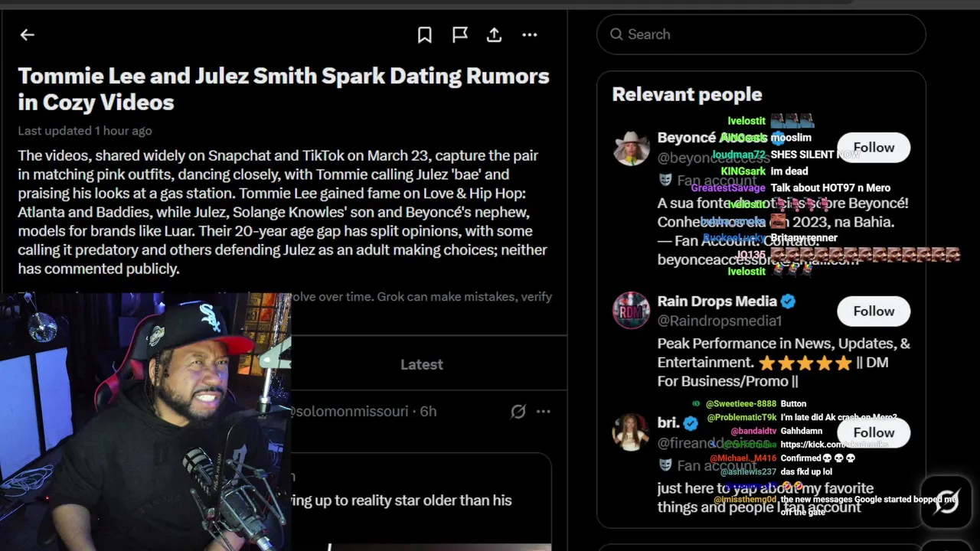Viewport: 980px width, 551px height.
Task: Click the Grok icon on solomonmissouri post
Action: tap(518, 412)
